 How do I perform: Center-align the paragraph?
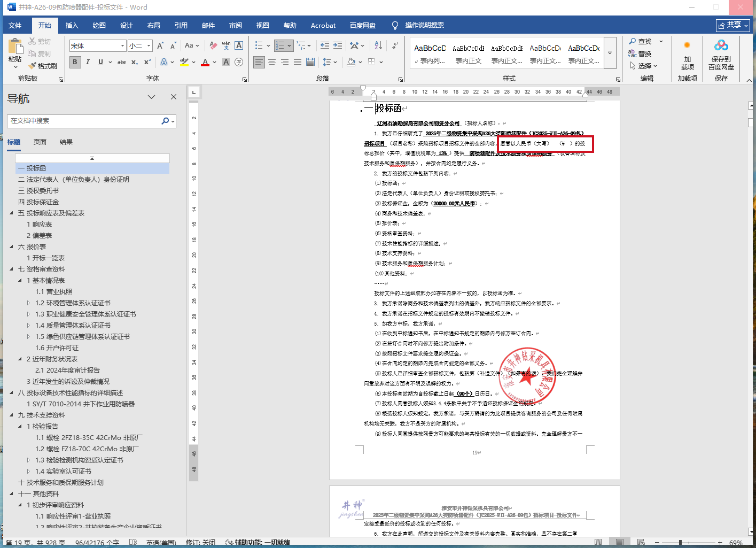click(272, 62)
